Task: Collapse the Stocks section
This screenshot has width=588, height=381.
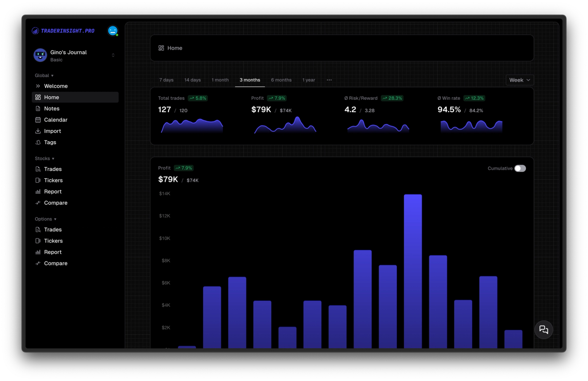Action: [x=45, y=159]
